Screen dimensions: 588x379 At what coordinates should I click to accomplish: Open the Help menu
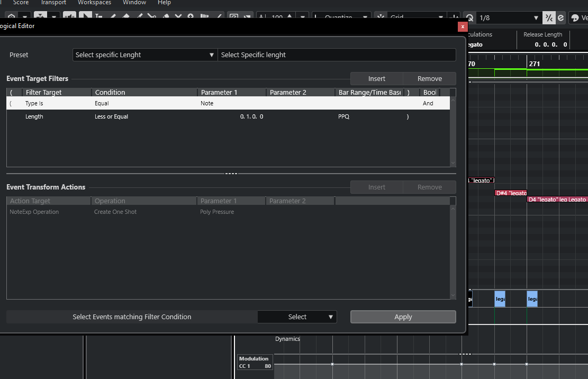[x=164, y=3]
